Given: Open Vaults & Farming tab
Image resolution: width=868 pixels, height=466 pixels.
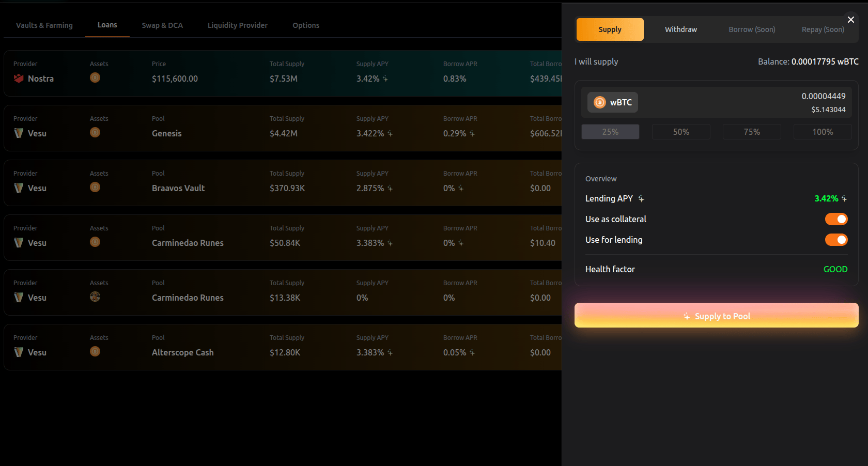Looking at the screenshot, I should pyautogui.click(x=44, y=25).
